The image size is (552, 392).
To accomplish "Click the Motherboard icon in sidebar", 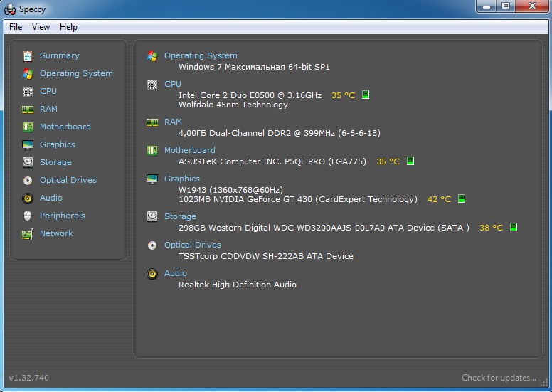I will pos(28,127).
